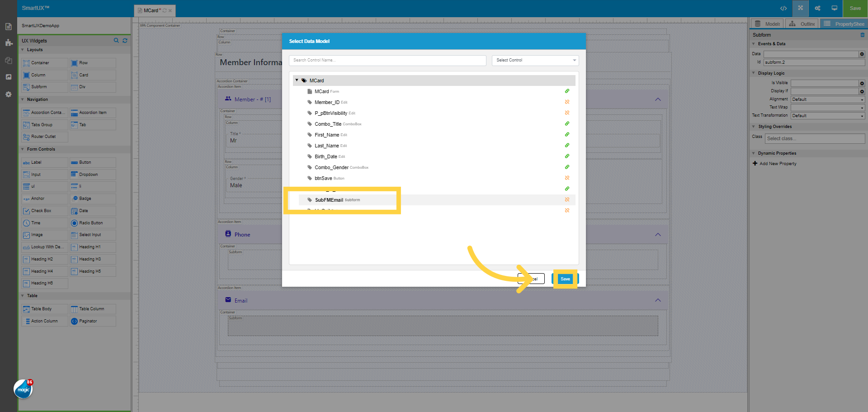This screenshot has width=868, height=412.
Task: Click the puzzle piece icon in left sidebar
Action: point(8,43)
